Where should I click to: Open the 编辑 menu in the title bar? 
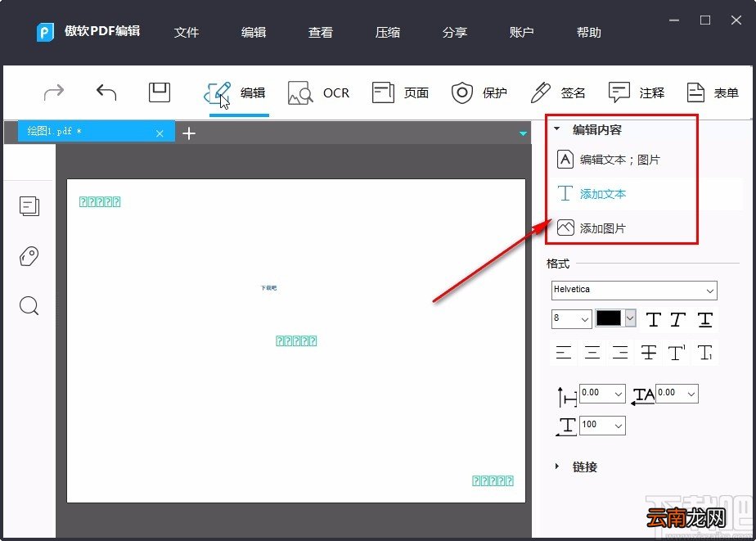coord(254,32)
